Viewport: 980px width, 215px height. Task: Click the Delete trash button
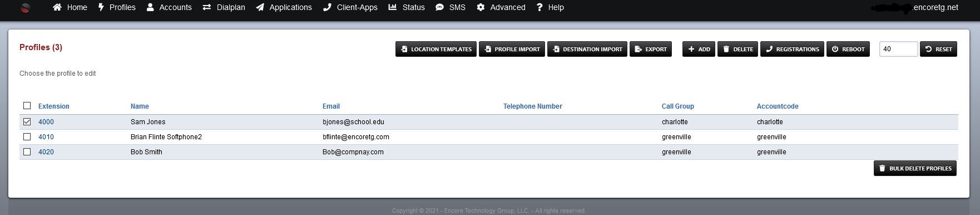(x=738, y=49)
